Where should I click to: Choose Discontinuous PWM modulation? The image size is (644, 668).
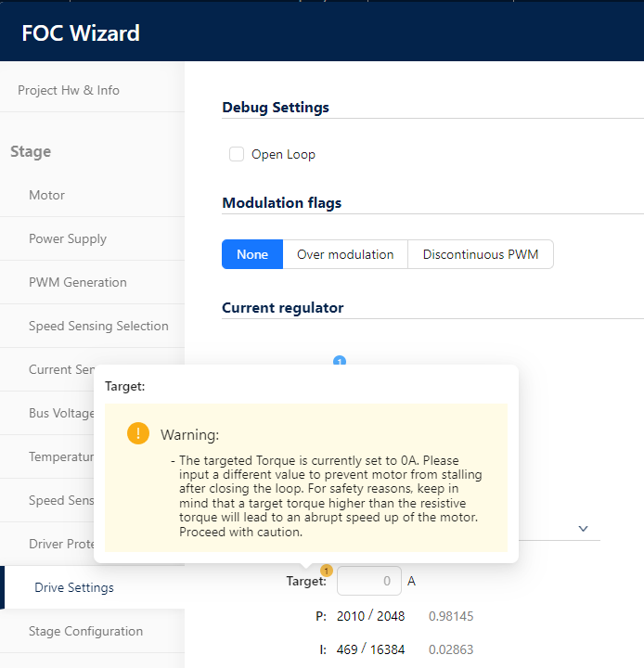481,254
